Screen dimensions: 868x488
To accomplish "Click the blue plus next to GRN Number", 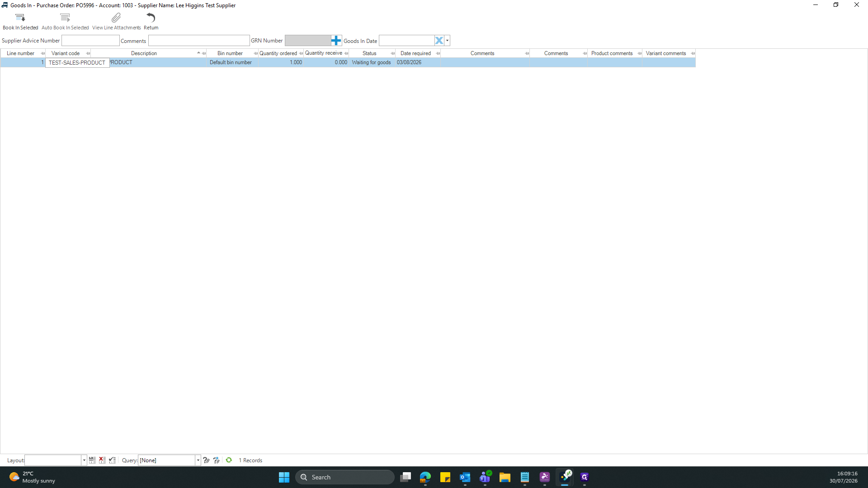I will point(336,41).
